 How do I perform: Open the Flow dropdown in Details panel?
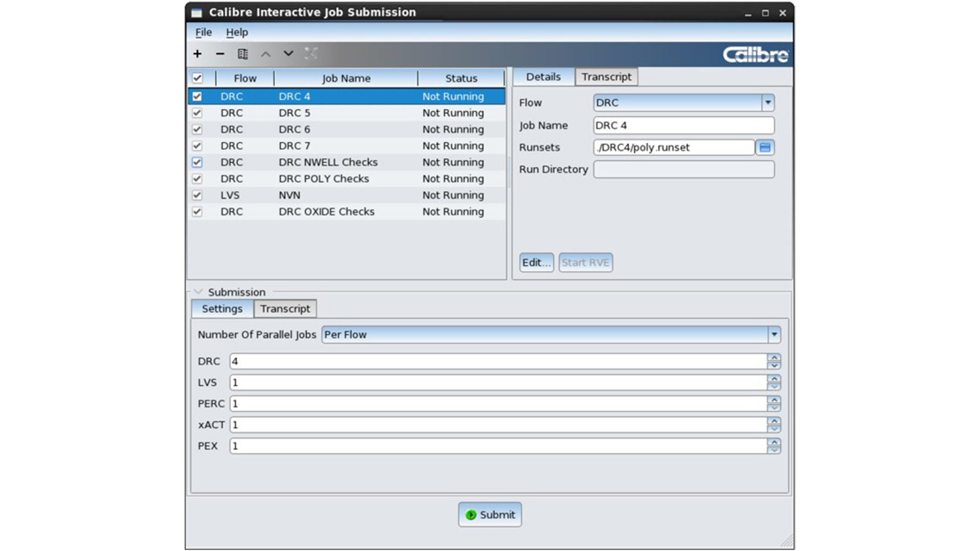pos(767,103)
